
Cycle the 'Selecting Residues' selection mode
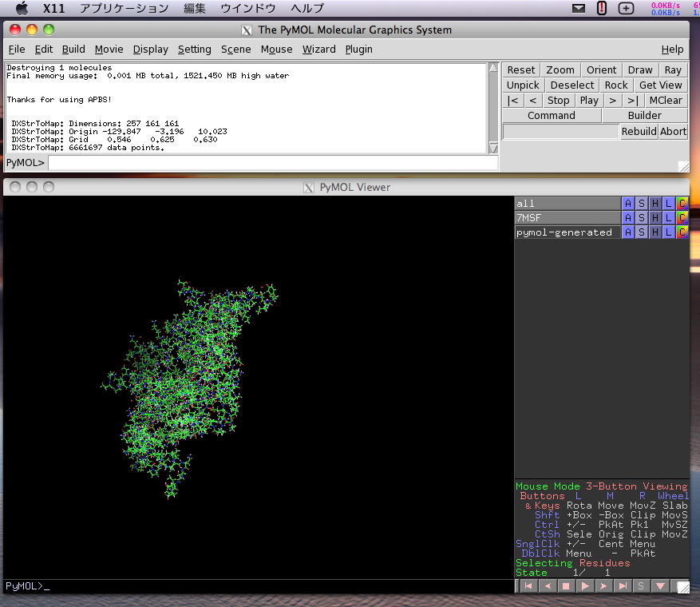(x=573, y=563)
